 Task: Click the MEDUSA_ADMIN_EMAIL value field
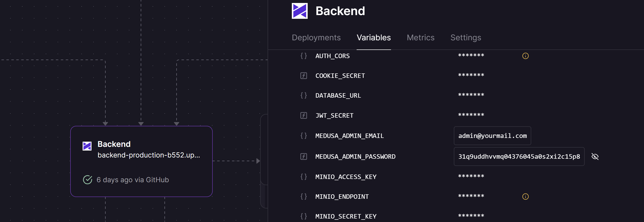(x=492, y=136)
